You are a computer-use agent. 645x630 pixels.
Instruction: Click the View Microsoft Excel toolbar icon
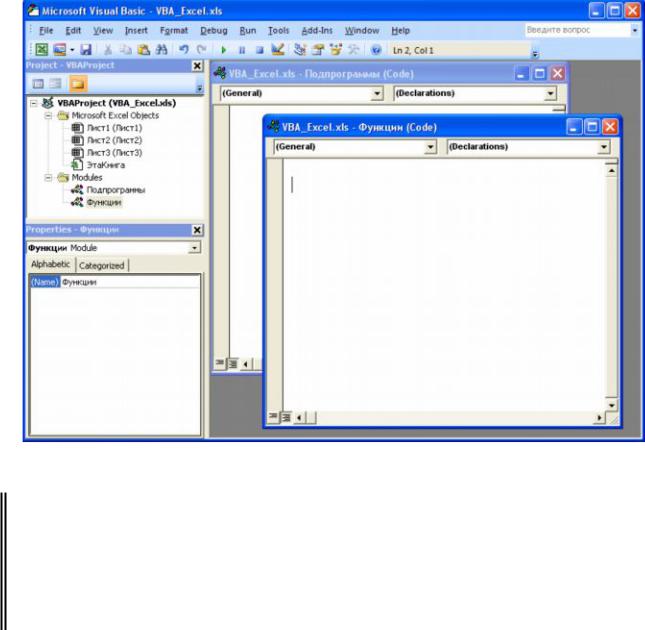coord(42,50)
